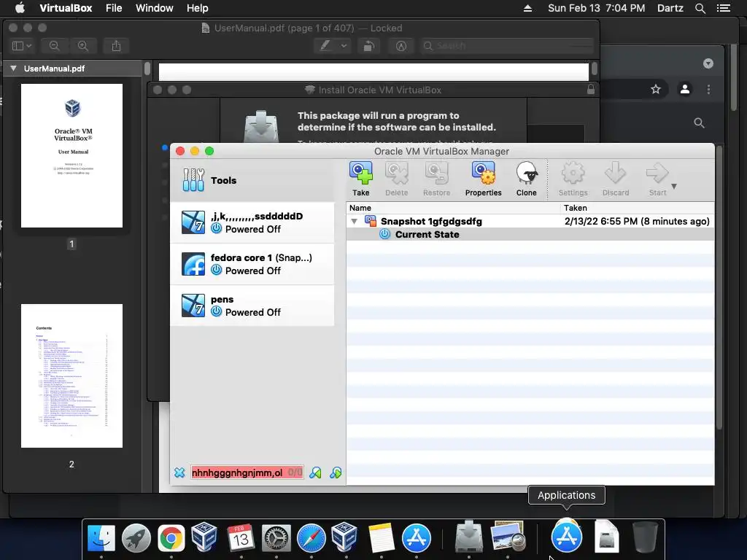Show the Markup toolbar in Preview

(x=401, y=46)
